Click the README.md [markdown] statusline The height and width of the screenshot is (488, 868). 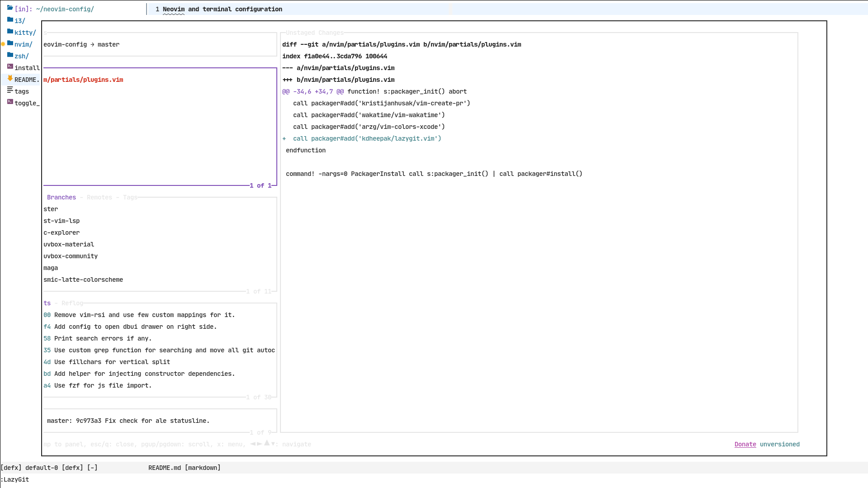pyautogui.click(x=185, y=468)
